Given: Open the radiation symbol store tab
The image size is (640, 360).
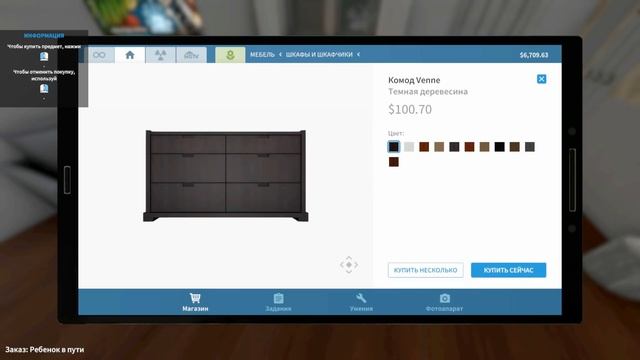Looking at the screenshot, I should click(160, 55).
